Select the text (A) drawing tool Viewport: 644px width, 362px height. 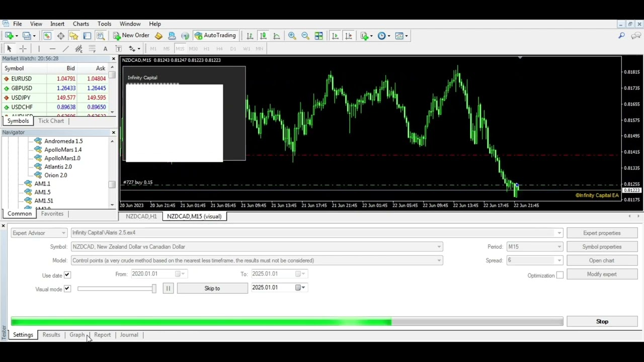click(x=105, y=49)
